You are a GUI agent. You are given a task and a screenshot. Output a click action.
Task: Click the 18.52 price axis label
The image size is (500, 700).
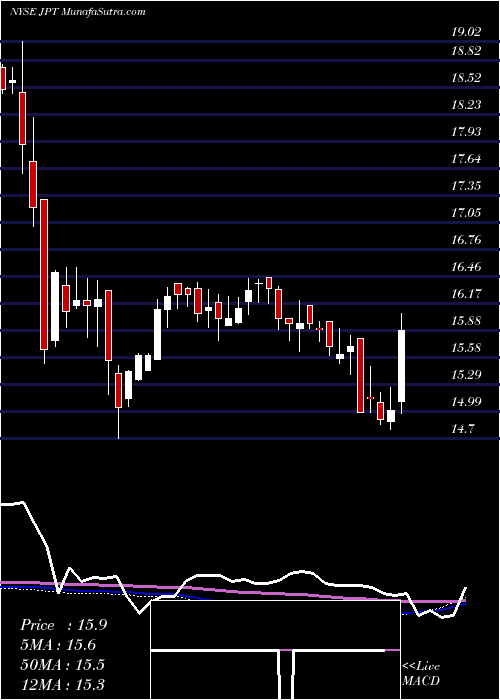(466, 78)
